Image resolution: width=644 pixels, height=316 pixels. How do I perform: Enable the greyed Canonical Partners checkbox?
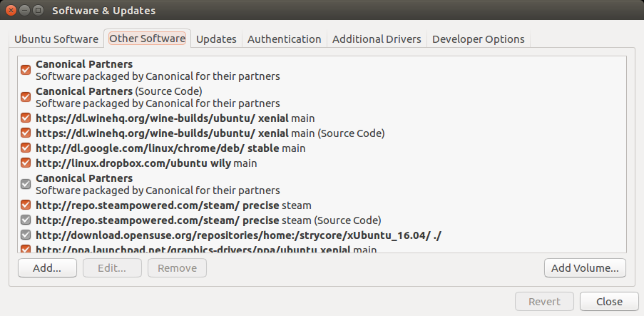tap(26, 185)
